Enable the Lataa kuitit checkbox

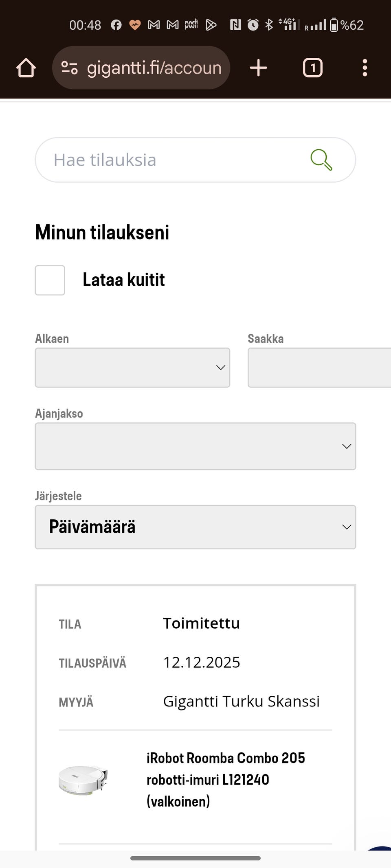(50, 280)
